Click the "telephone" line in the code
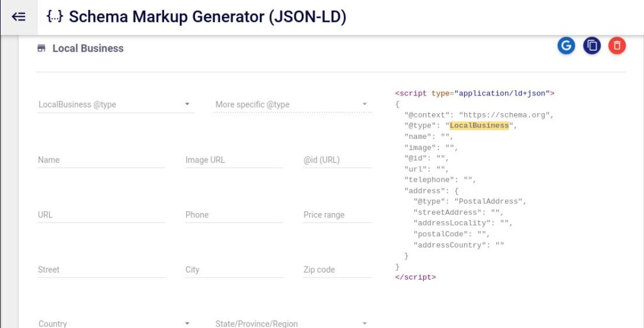This screenshot has width=644, height=328. (440, 180)
